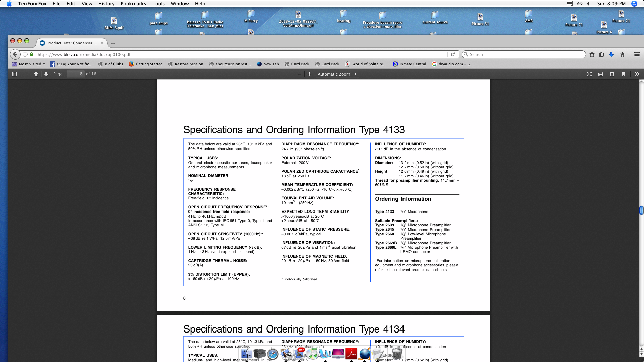This screenshot has height=362, width=644.
Task: Open the PDF viewer Tools chevron menu
Action: 637,74
